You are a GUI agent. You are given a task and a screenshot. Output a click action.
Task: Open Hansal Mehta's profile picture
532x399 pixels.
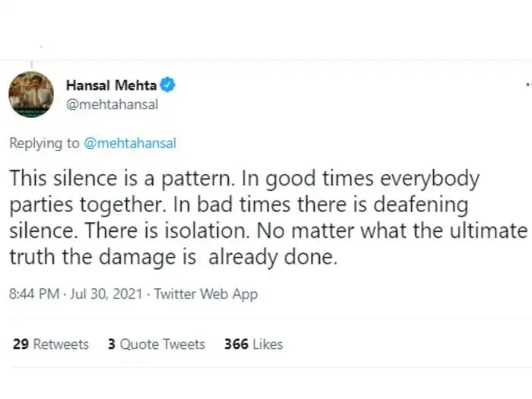(30, 95)
